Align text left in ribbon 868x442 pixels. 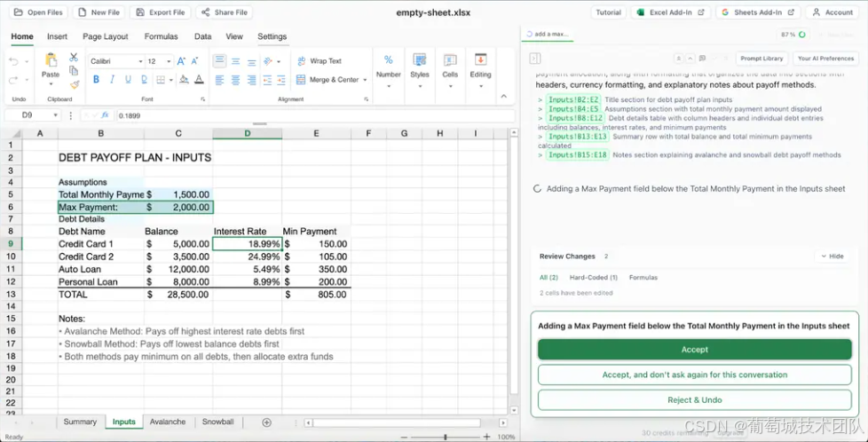tap(220, 80)
